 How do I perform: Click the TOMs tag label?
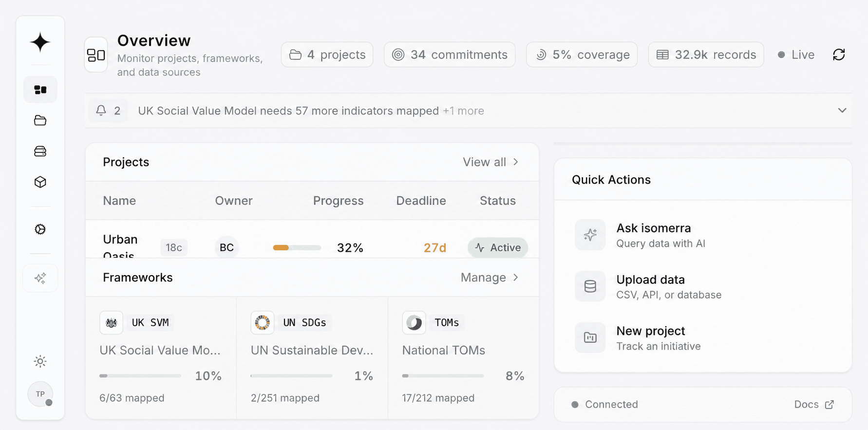coord(447,322)
